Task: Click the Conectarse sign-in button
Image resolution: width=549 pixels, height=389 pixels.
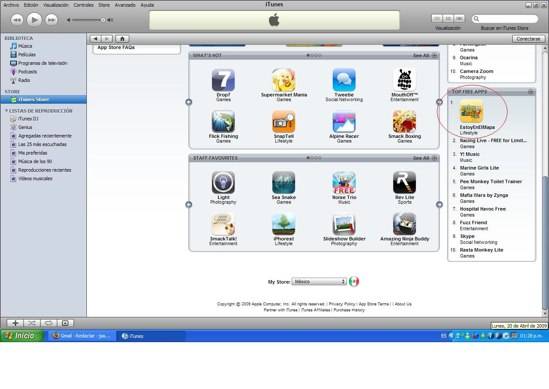Action: (528, 39)
